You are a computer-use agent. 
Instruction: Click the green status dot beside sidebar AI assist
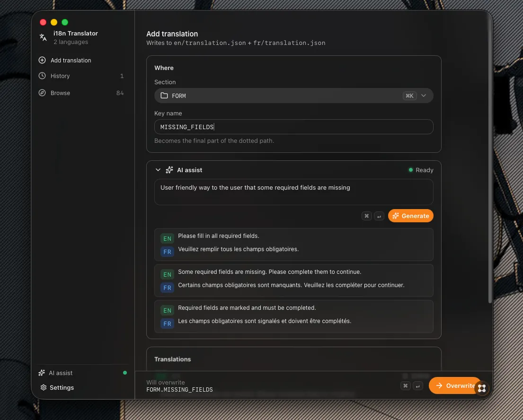coord(125,373)
